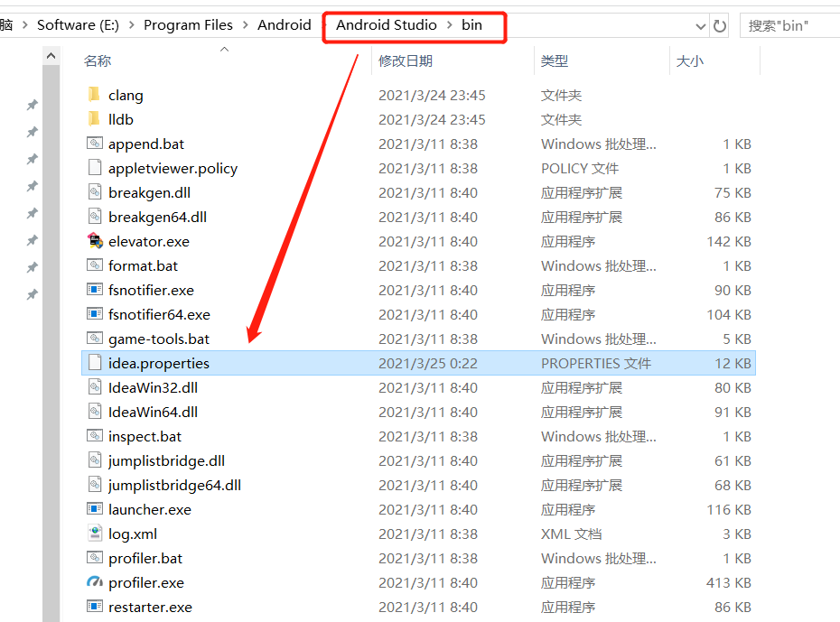Refresh the bin folder view
This screenshot has width=840, height=622.
pos(720,25)
